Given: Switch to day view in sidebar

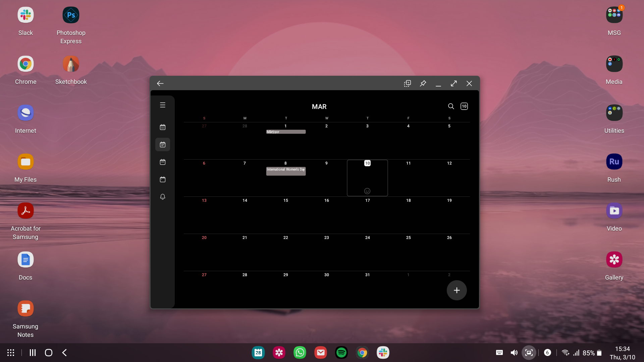Looking at the screenshot, I should pyautogui.click(x=163, y=179).
